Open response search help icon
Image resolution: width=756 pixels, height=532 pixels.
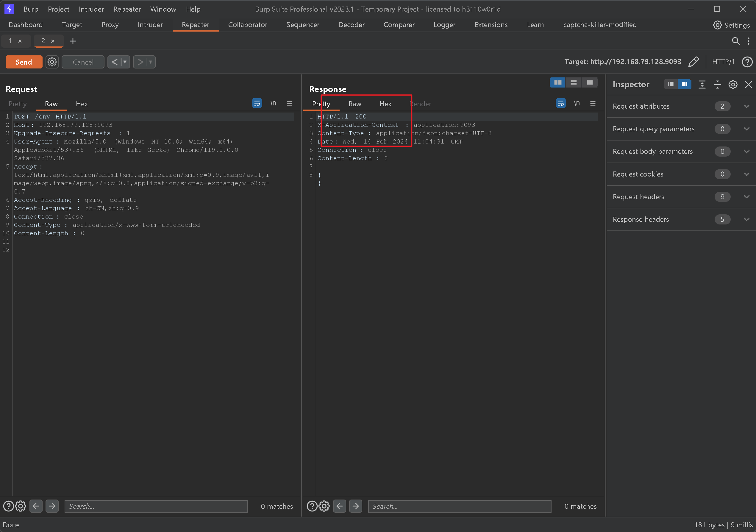[312, 506]
